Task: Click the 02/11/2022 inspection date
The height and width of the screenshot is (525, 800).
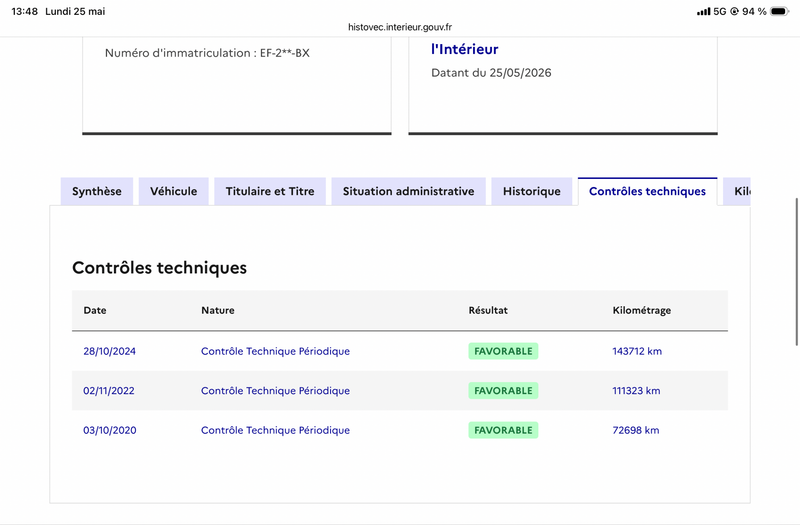Action: pos(109,391)
